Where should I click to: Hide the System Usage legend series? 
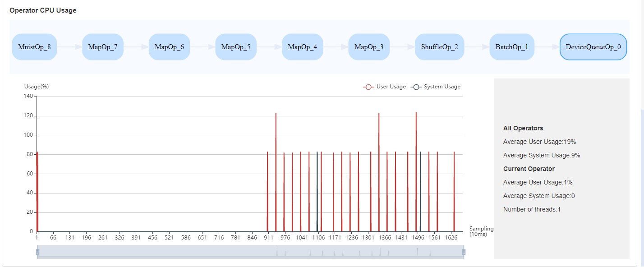click(436, 87)
